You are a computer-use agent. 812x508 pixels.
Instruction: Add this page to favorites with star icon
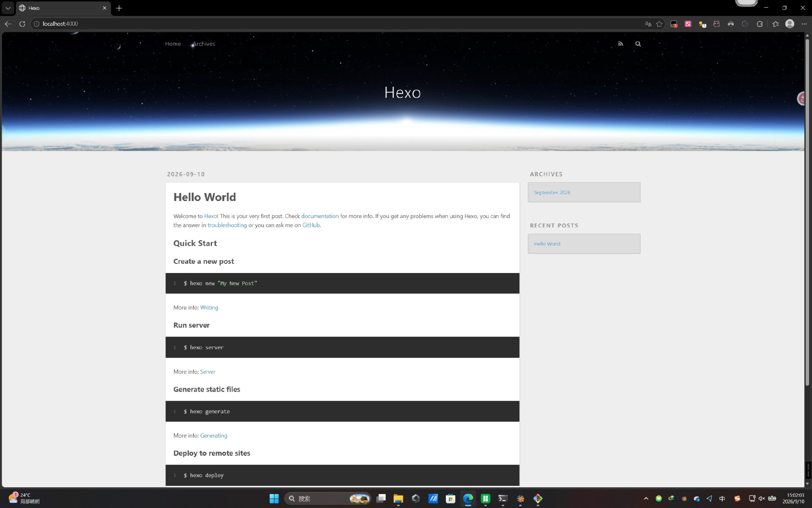(x=659, y=24)
